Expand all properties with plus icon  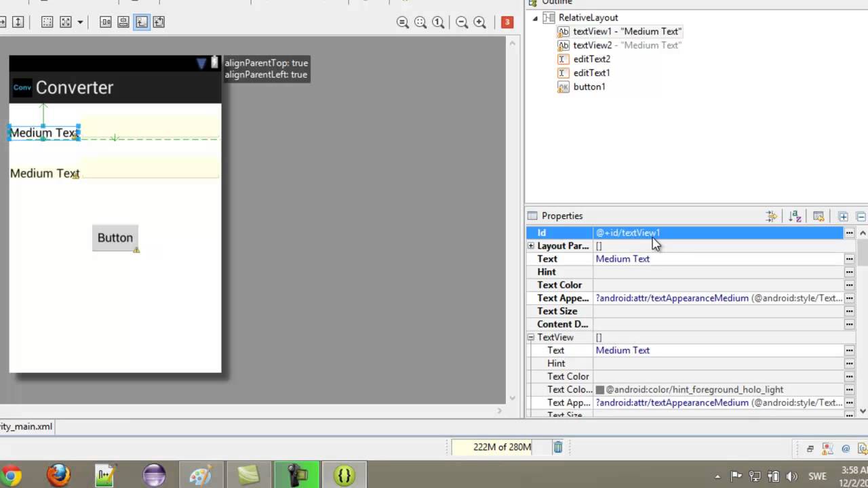tap(843, 216)
